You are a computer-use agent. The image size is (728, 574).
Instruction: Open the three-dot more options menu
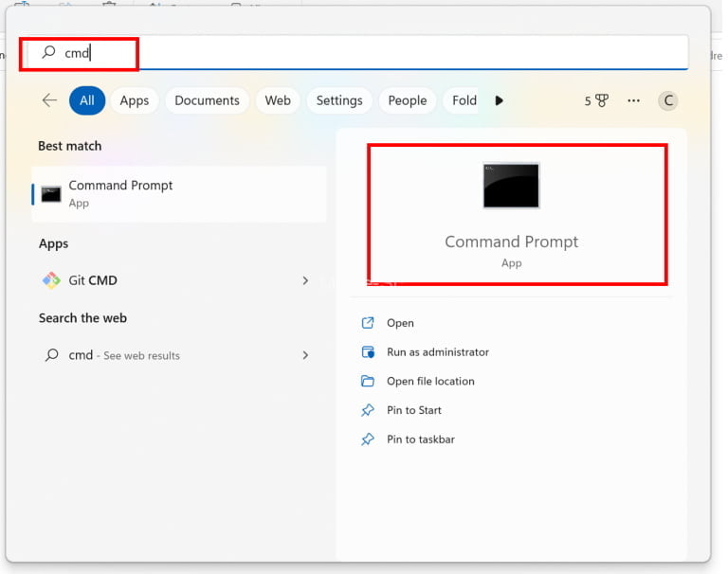tap(634, 100)
